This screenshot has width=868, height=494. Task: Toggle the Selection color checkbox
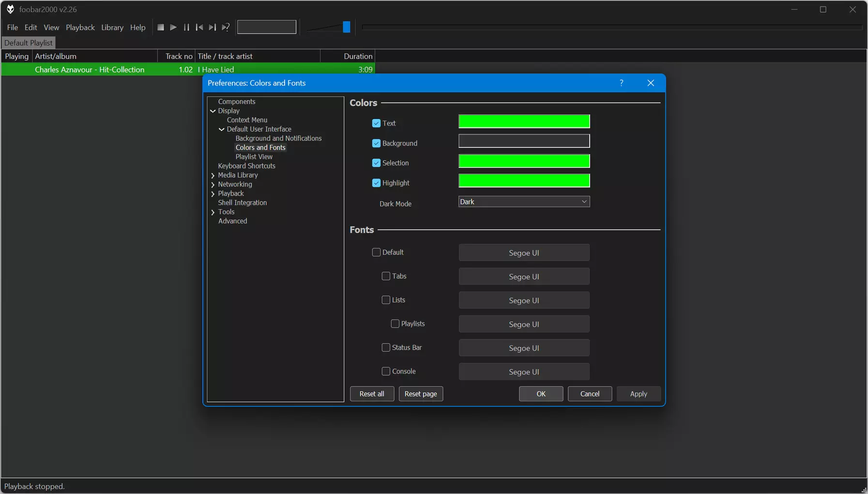click(376, 163)
